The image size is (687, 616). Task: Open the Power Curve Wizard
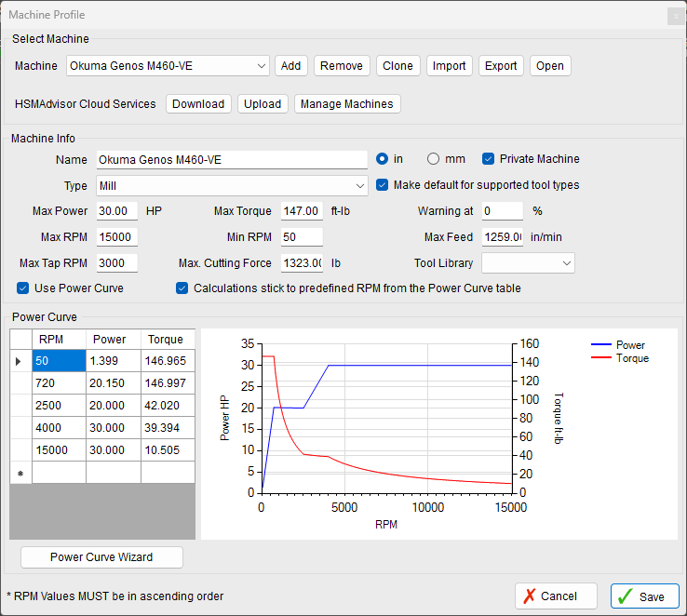pos(101,557)
